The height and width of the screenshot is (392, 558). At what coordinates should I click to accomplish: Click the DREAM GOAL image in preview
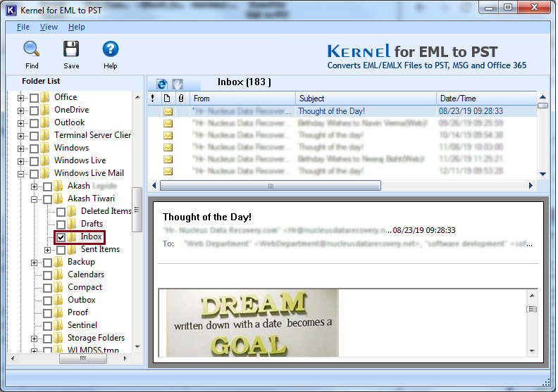[252, 323]
